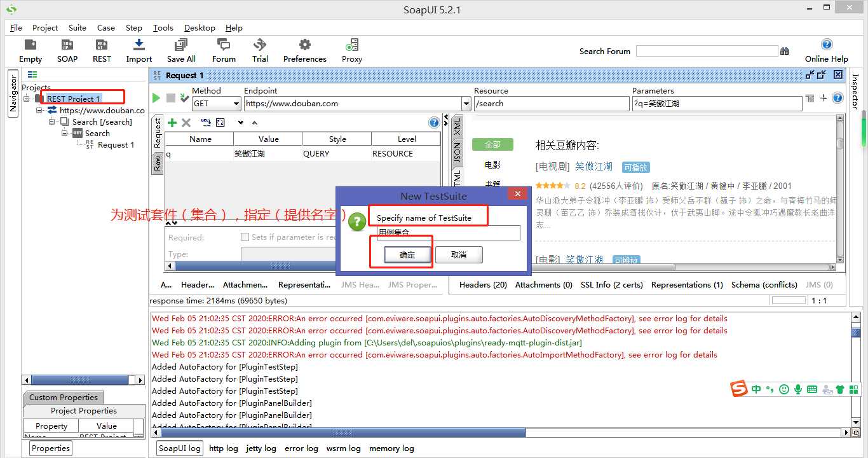Switch to the http log tab
The height and width of the screenshot is (458, 868).
224,448
